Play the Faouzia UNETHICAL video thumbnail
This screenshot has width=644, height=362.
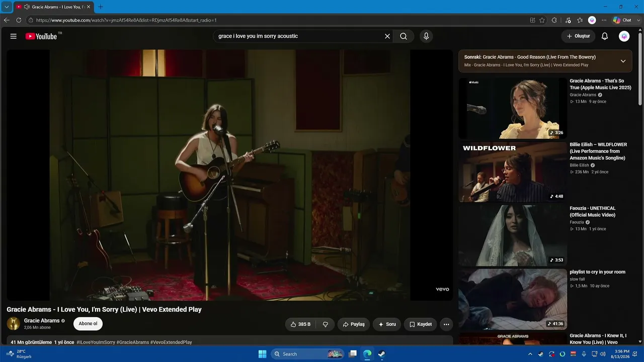coord(513,235)
